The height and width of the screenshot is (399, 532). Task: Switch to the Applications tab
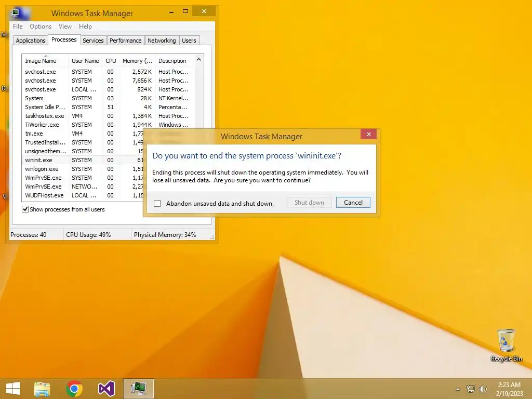coord(31,41)
